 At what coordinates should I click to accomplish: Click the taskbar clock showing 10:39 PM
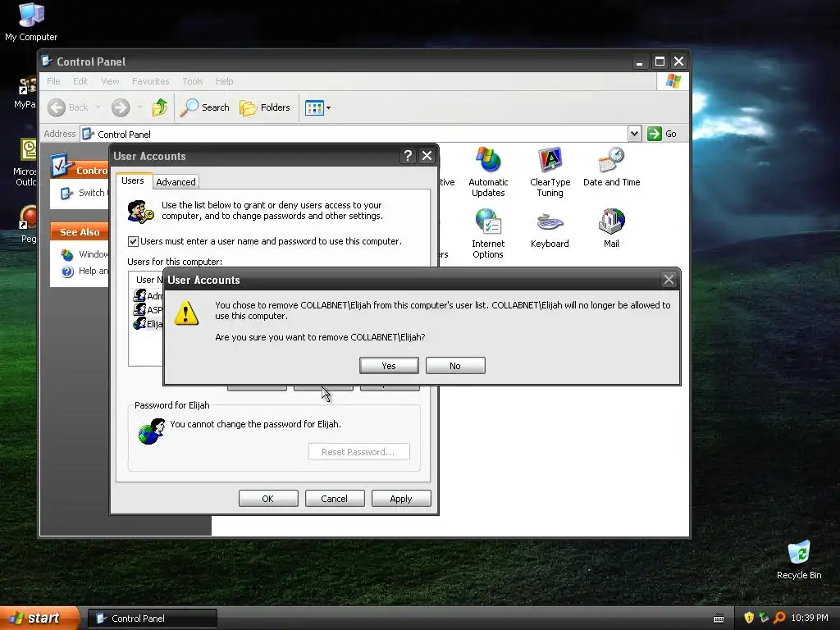tap(810, 619)
